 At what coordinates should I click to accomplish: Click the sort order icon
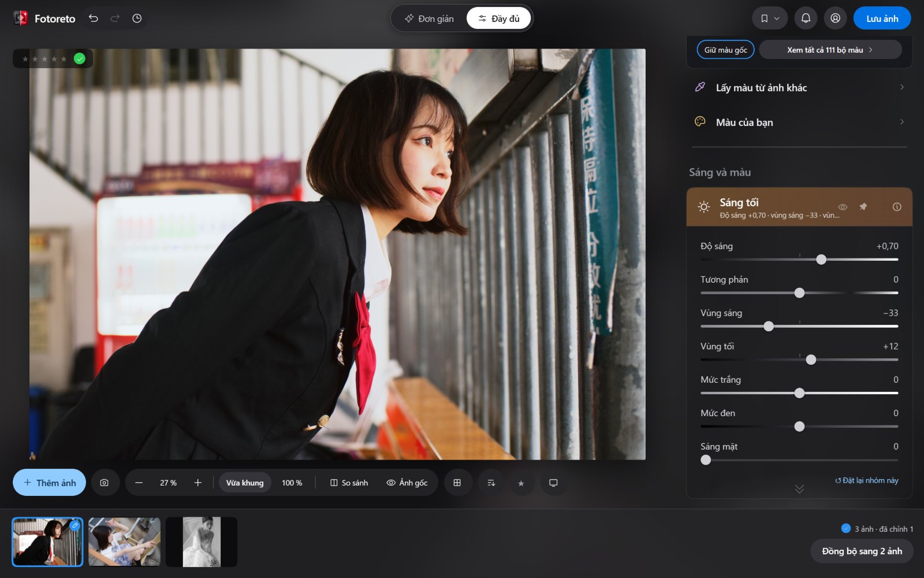(491, 483)
